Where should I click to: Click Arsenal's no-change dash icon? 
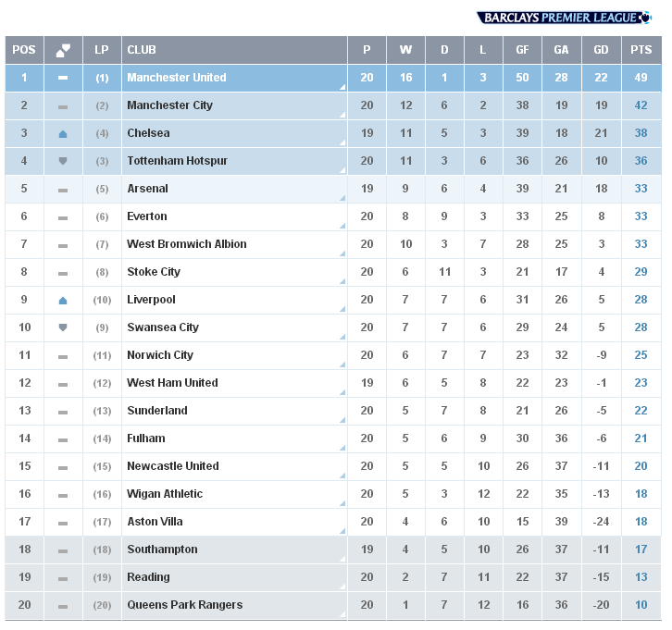click(63, 191)
